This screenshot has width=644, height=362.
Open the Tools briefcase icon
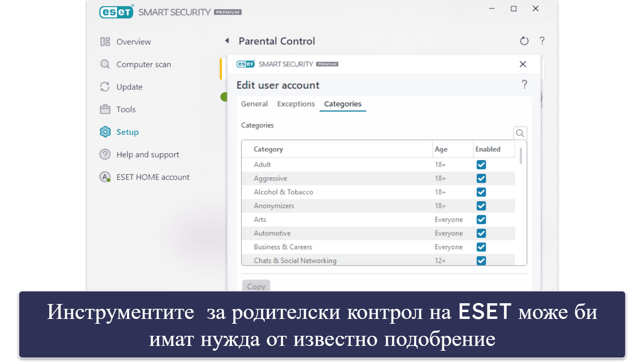click(x=105, y=109)
